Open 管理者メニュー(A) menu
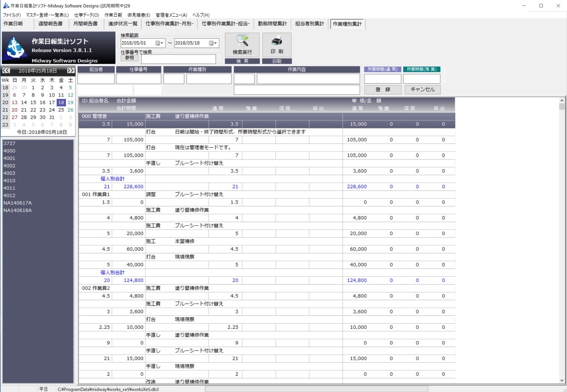This screenshot has height=392, width=567. 171,15
